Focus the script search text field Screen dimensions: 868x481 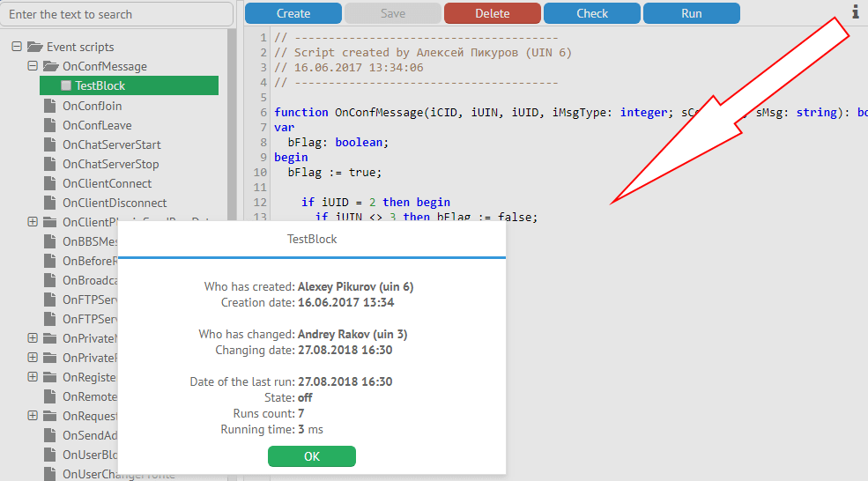point(116,14)
